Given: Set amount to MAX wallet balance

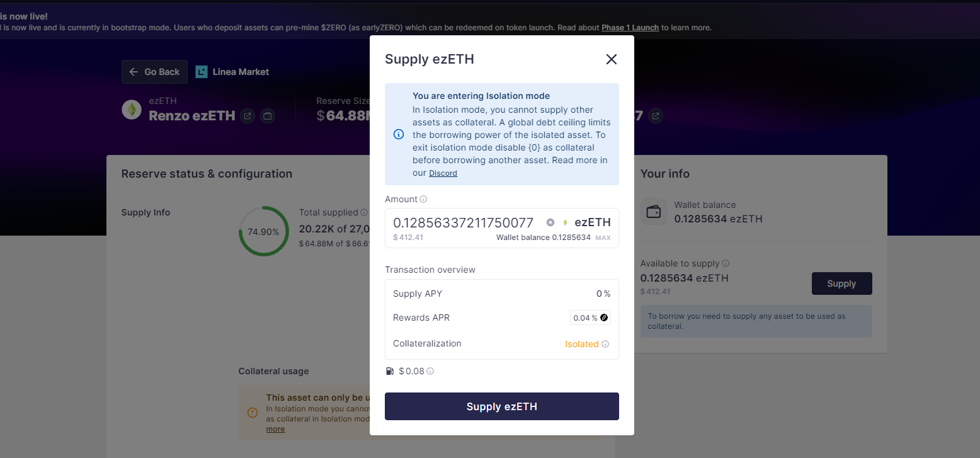Looking at the screenshot, I should point(603,238).
